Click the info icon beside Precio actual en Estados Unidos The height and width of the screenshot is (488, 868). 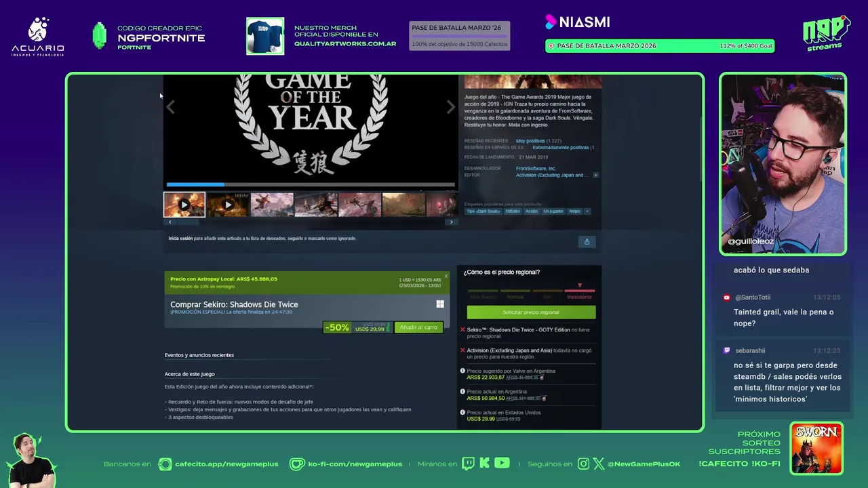tap(462, 412)
